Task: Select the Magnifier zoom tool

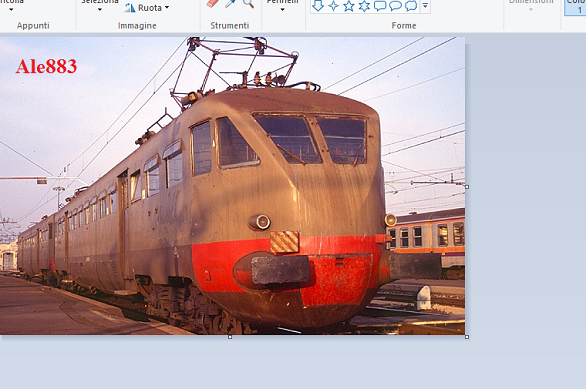Action: [x=248, y=3]
